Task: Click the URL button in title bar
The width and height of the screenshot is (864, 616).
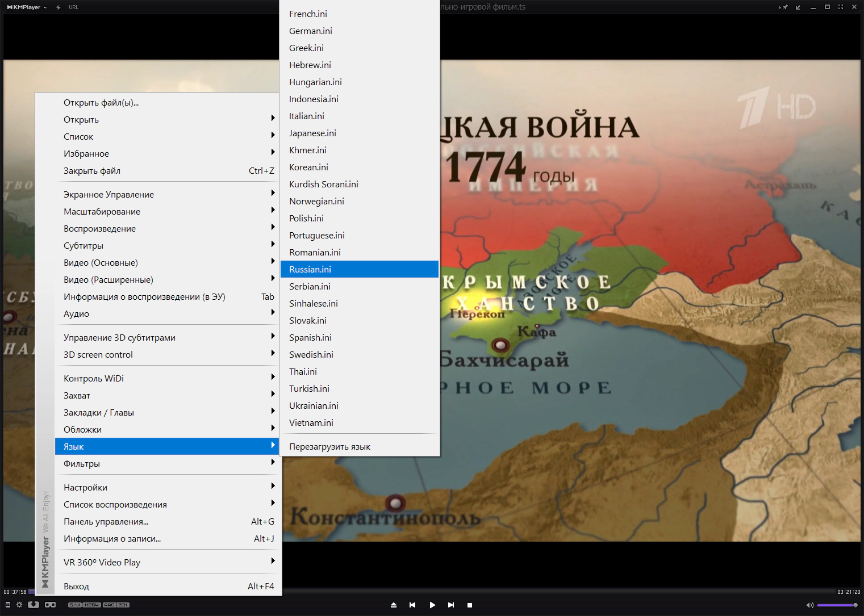Action: [74, 7]
